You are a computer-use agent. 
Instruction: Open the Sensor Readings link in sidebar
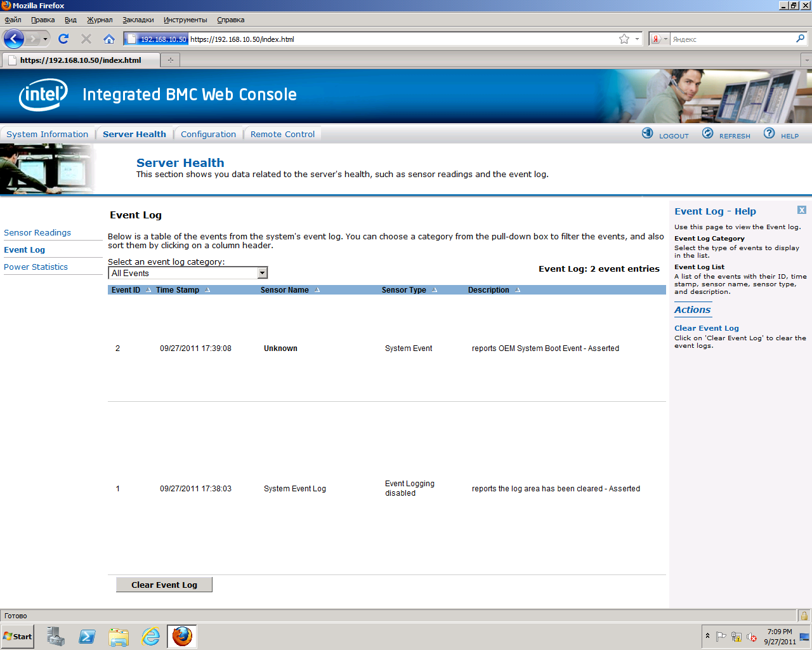[x=37, y=233]
